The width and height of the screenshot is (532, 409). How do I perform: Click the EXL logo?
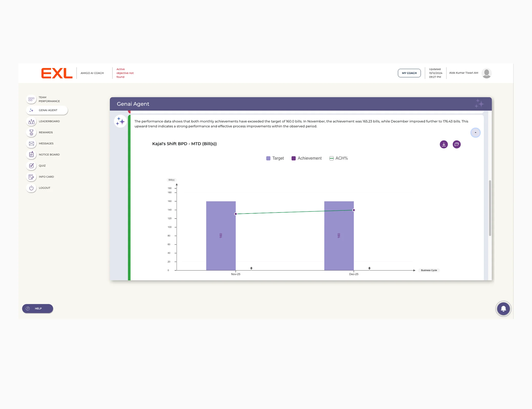point(57,73)
